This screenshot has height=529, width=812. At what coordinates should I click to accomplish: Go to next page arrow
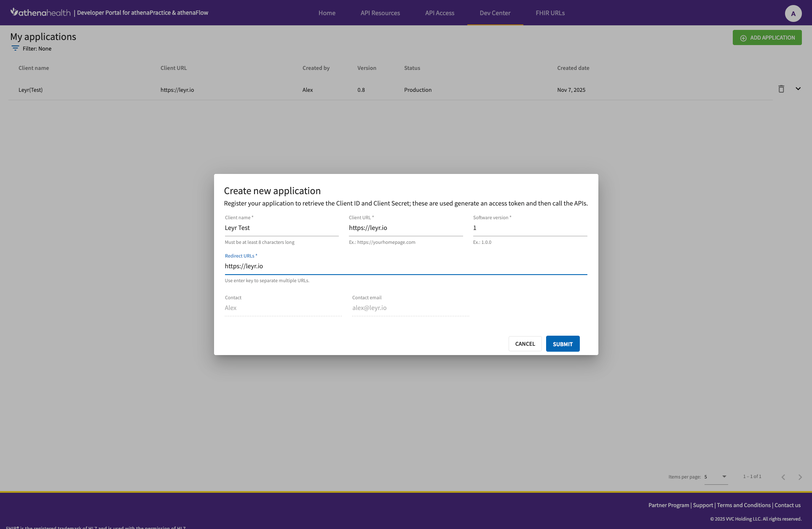800,477
